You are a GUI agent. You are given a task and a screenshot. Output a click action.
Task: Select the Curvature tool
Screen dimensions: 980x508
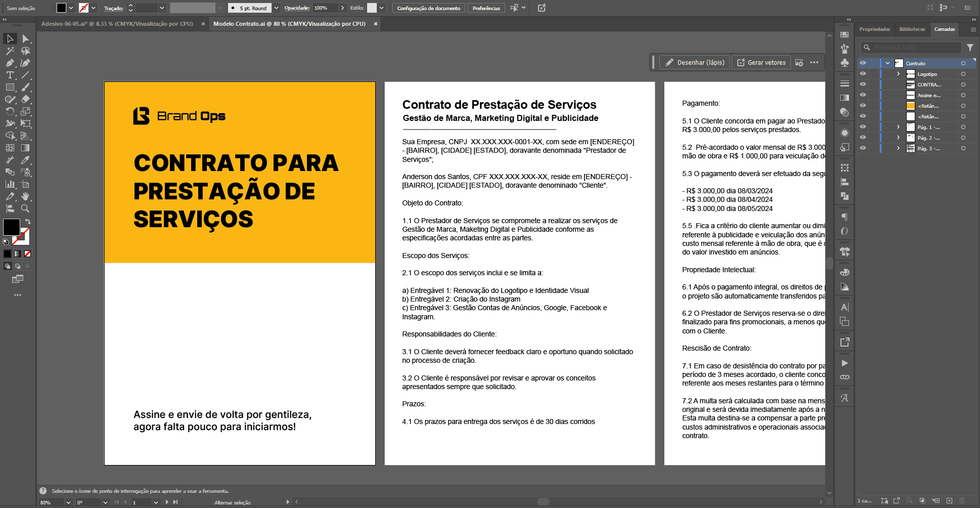(26, 63)
